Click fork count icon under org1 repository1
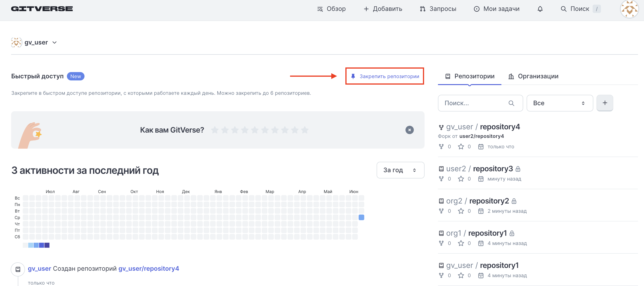This screenshot has width=644, height=286. pyautogui.click(x=441, y=243)
